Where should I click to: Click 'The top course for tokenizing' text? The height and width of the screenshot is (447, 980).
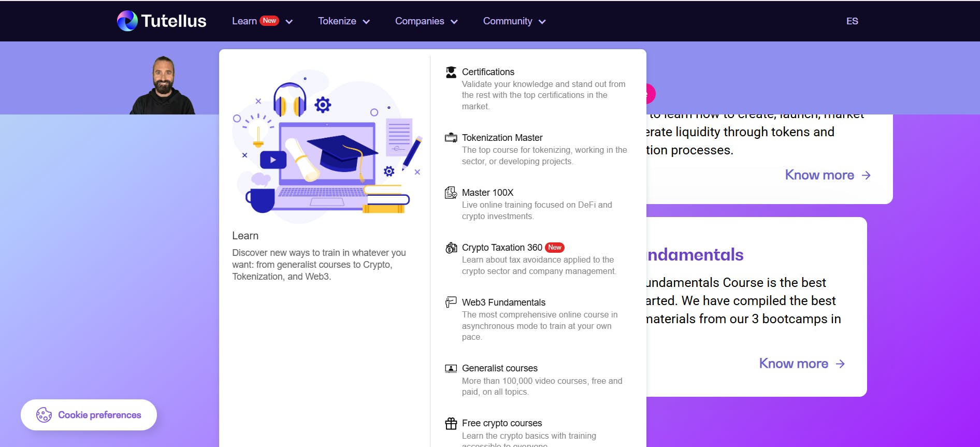pyautogui.click(x=544, y=155)
